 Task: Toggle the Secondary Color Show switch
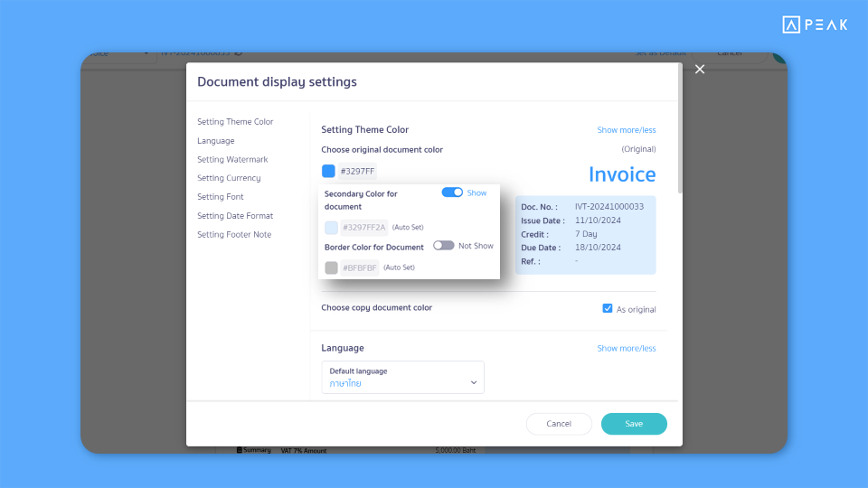[x=452, y=192]
